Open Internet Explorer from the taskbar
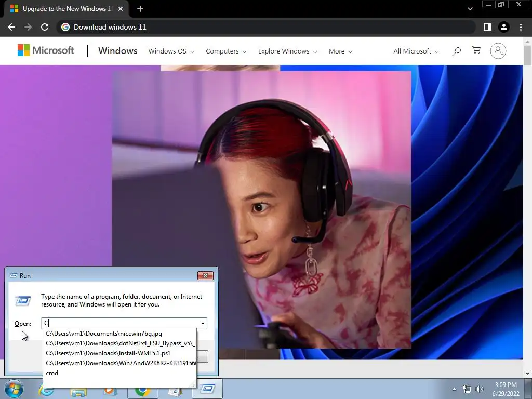 46,390
